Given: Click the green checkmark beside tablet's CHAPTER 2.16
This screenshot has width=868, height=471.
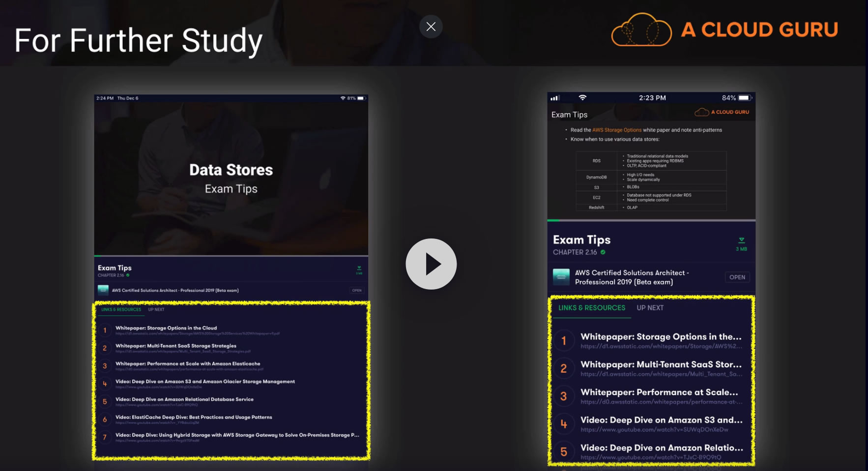Looking at the screenshot, I should 128,275.
